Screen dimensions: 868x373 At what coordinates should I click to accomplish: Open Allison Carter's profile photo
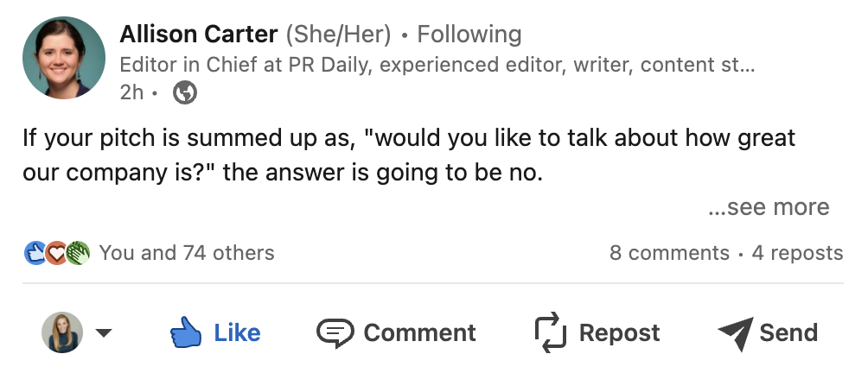tap(64, 58)
